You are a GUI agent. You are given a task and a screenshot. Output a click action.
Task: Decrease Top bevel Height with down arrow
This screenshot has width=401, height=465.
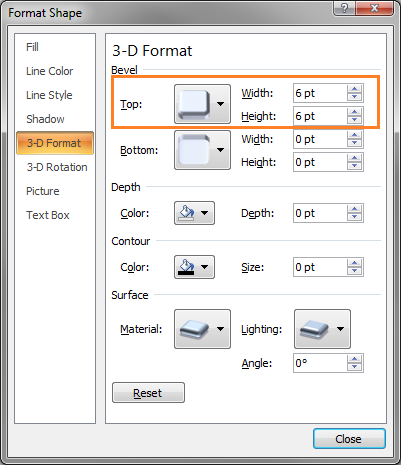click(355, 120)
